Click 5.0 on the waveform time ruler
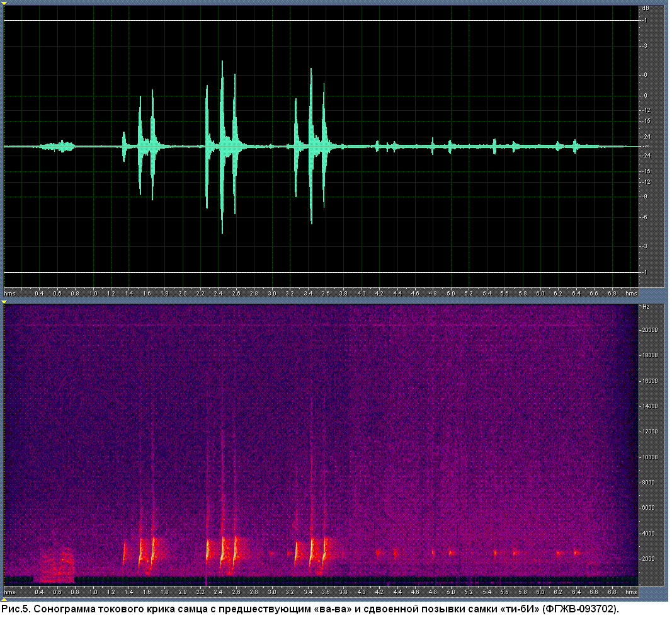The height and width of the screenshot is (630, 672). [x=451, y=294]
